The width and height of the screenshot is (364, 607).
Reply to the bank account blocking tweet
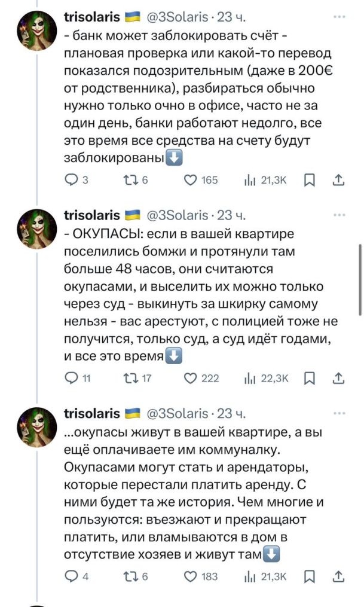71,180
